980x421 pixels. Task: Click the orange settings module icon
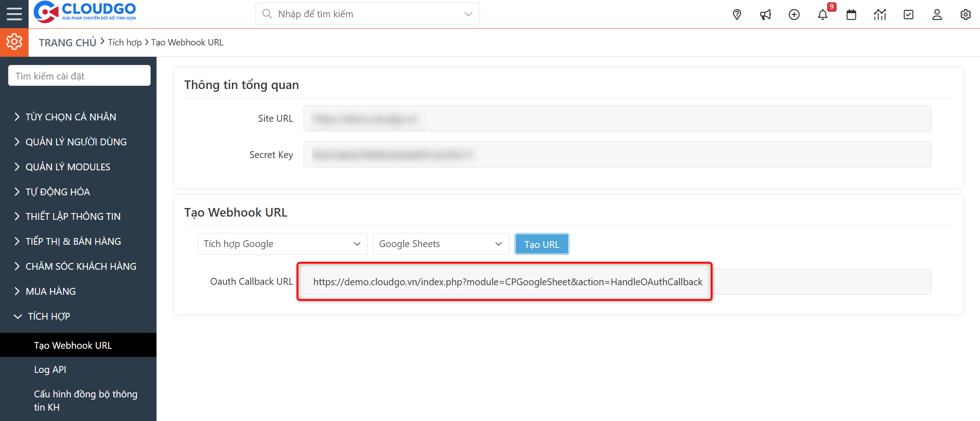pyautogui.click(x=14, y=42)
